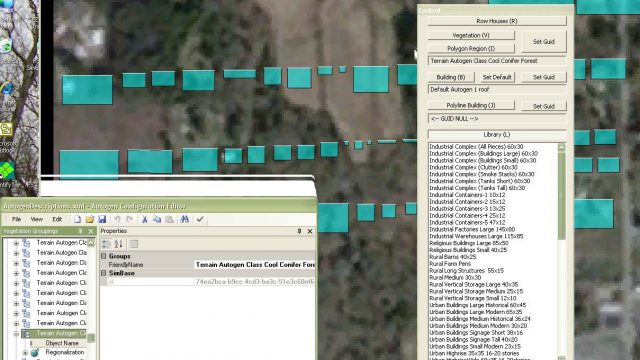Viewport: 640px width, 360px height.
Task: Save the file with the floppy disk icon
Action: click(x=102, y=220)
